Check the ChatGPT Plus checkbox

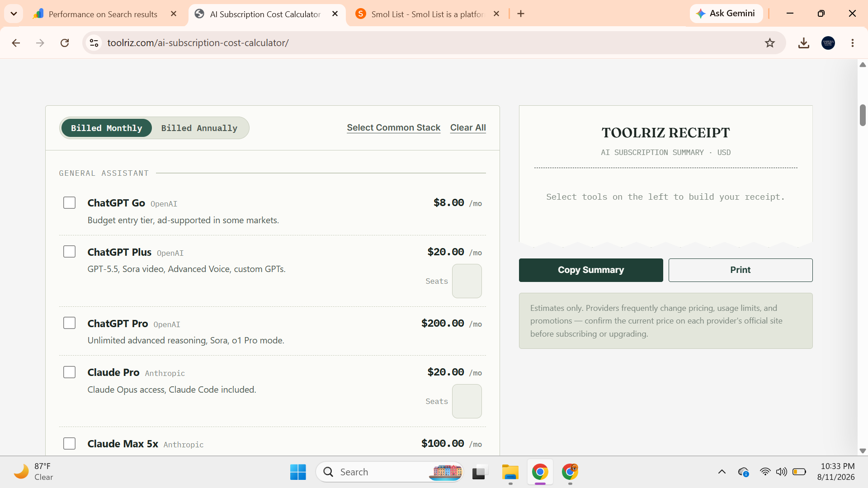pyautogui.click(x=69, y=252)
